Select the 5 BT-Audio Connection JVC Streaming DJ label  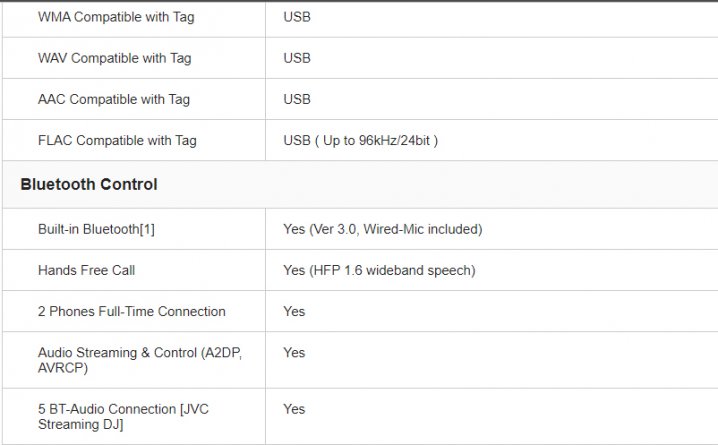pos(123,416)
